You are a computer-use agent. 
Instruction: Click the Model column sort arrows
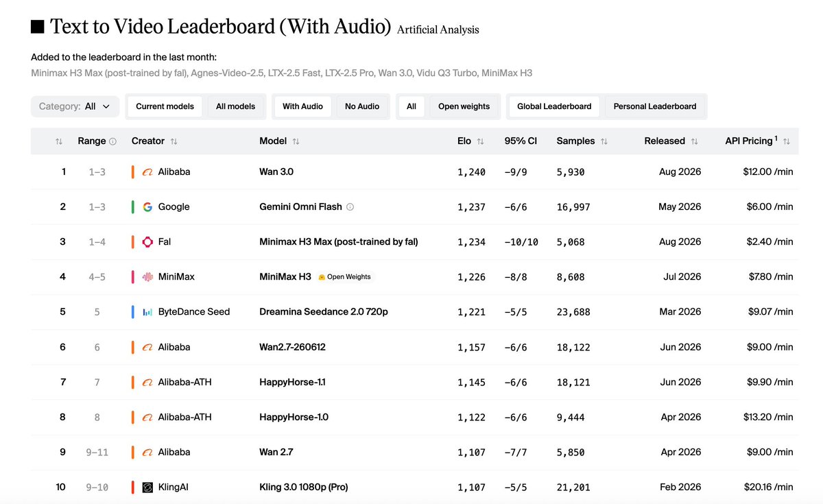point(296,141)
